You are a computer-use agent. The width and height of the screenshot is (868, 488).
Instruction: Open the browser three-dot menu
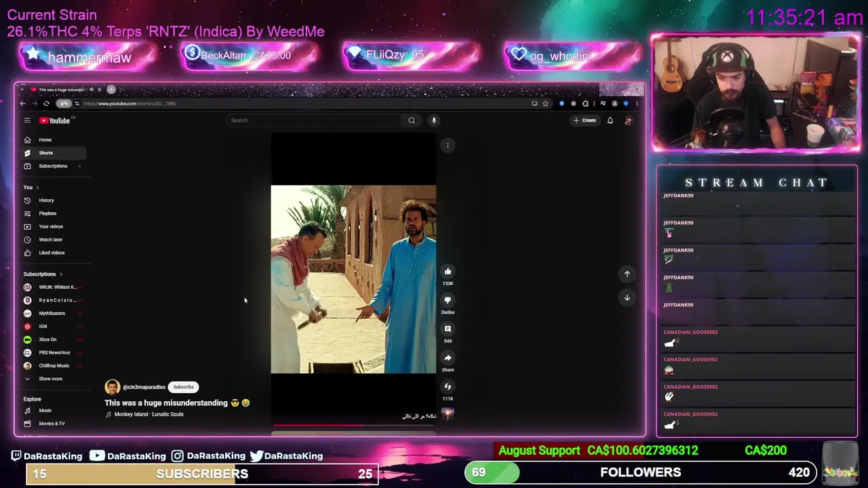[x=636, y=104]
